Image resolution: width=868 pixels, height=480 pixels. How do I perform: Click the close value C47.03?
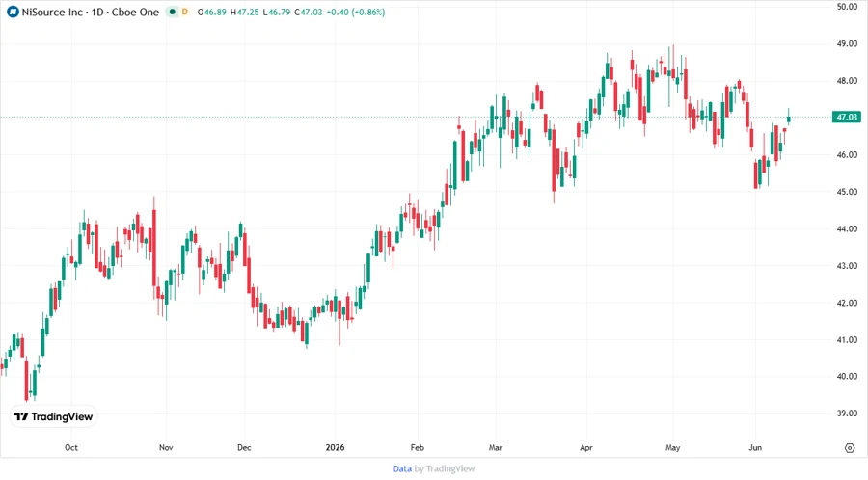309,13
